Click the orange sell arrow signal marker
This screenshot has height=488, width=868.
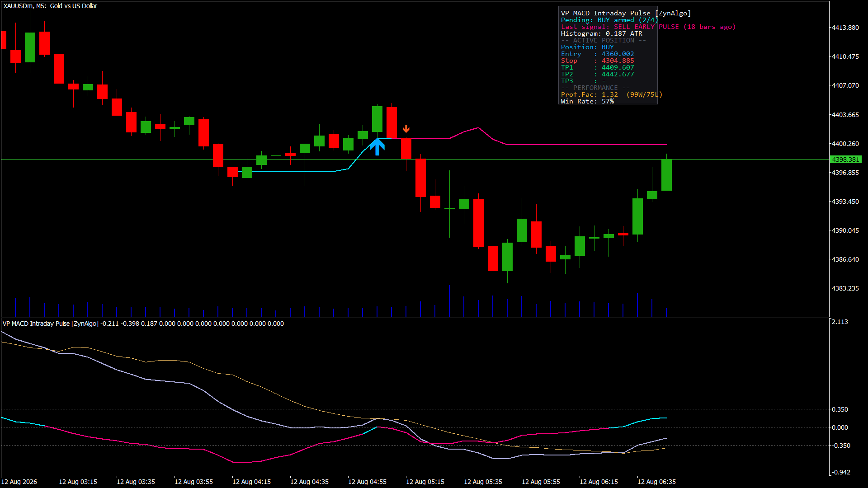[x=406, y=129]
